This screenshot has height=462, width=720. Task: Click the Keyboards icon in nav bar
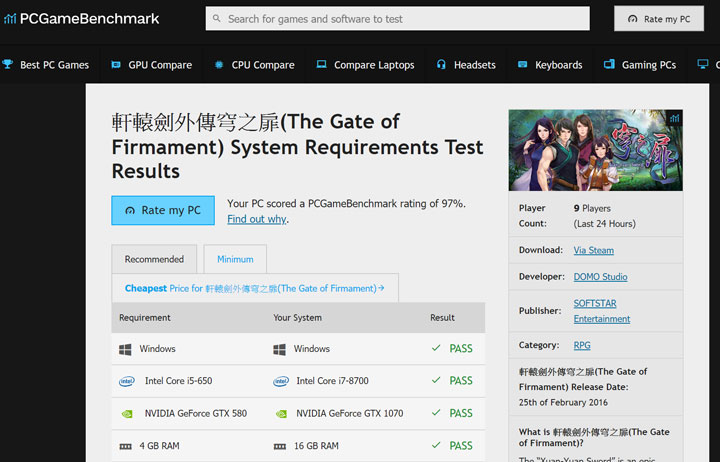click(x=523, y=64)
